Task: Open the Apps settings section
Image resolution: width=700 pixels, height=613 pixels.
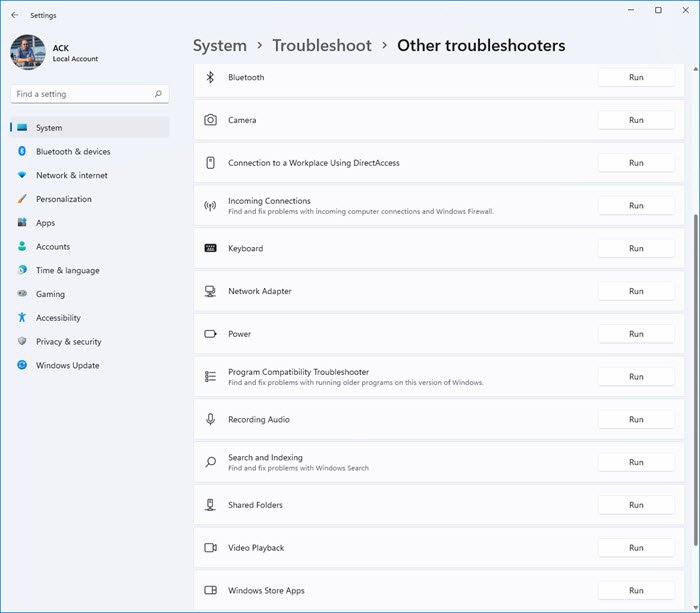Action: 45,223
